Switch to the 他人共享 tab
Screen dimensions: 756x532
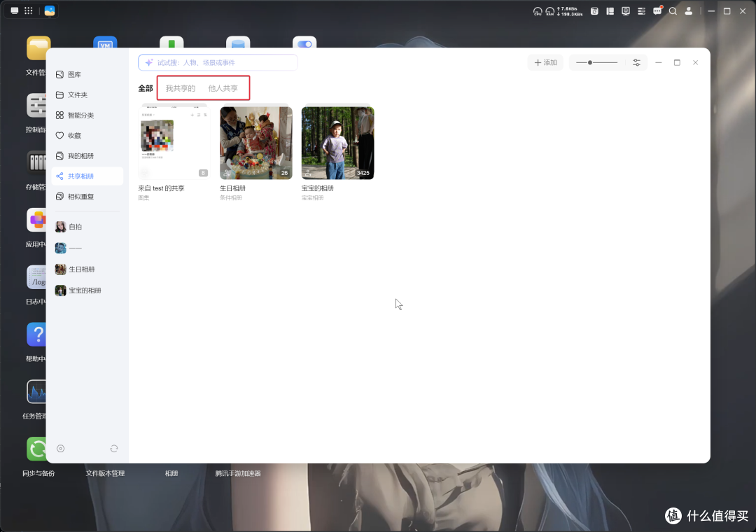(223, 88)
